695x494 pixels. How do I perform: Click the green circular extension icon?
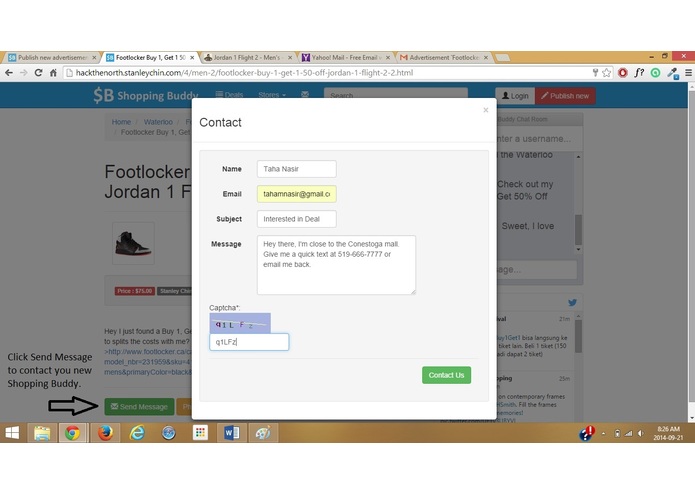click(x=656, y=73)
